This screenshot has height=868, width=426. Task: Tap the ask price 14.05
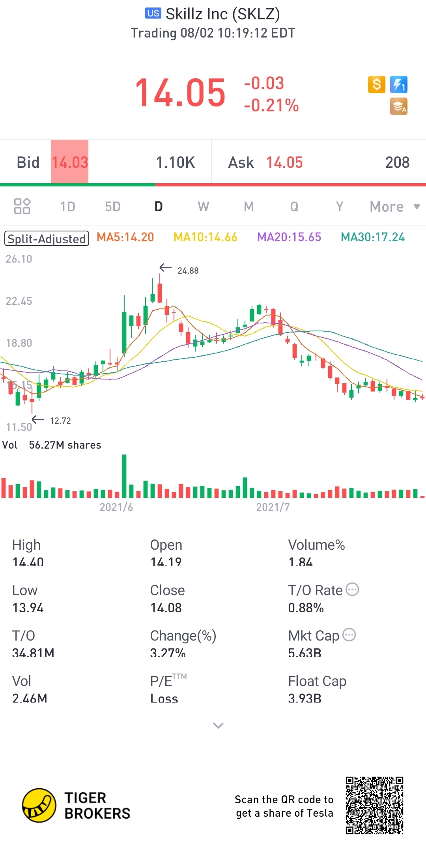pos(284,162)
